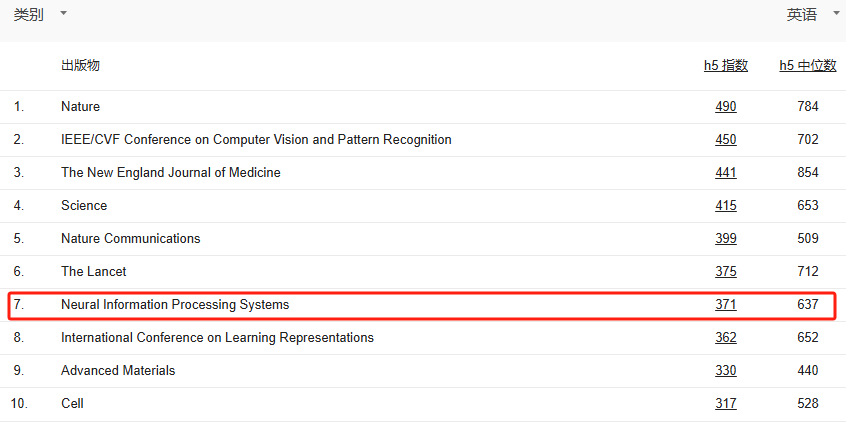Image resolution: width=846 pixels, height=426 pixels.
Task: Open NeurIPS h5-index 371 link
Action: click(725, 305)
